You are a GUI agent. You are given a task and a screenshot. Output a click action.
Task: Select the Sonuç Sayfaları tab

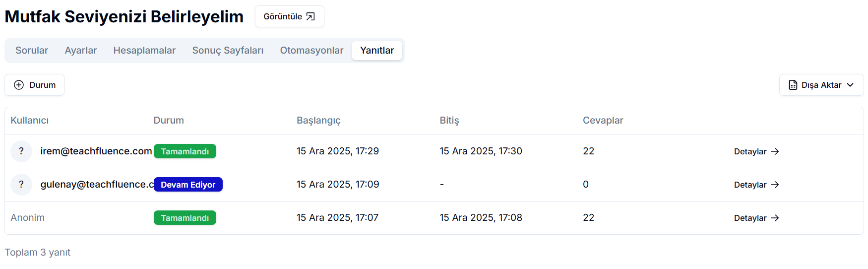(228, 51)
